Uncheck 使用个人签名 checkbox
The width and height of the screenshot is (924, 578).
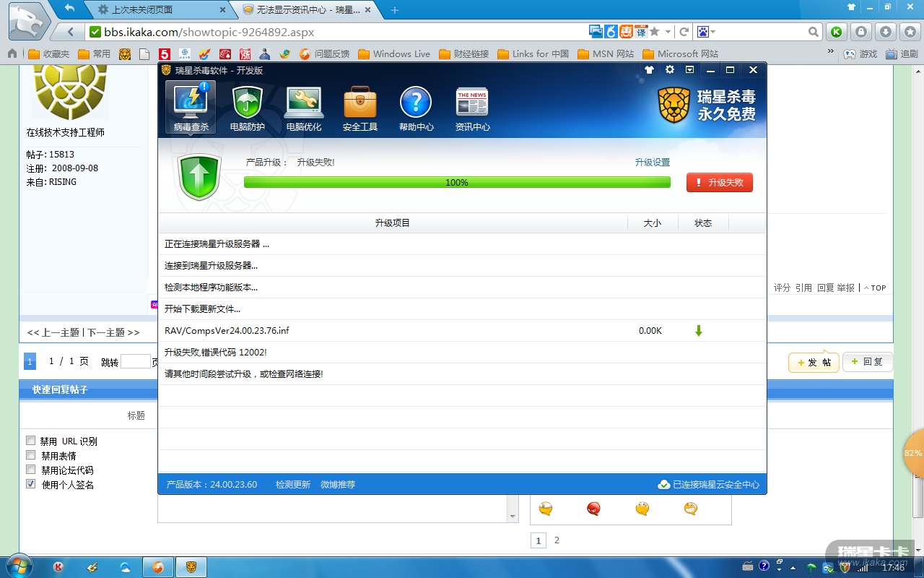[30, 484]
